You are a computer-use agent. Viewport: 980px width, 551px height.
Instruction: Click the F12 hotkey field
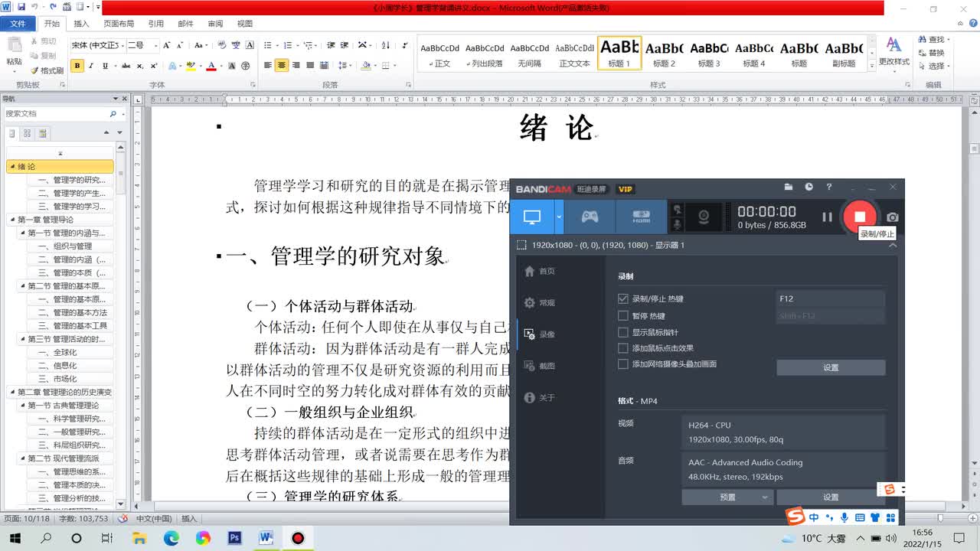point(831,298)
